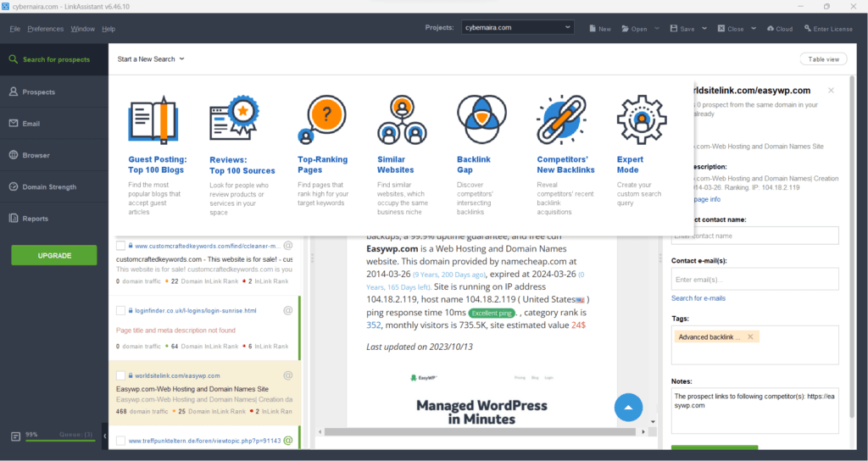Pick the Similar Websites search icon
The width and height of the screenshot is (868, 461).
(402, 119)
